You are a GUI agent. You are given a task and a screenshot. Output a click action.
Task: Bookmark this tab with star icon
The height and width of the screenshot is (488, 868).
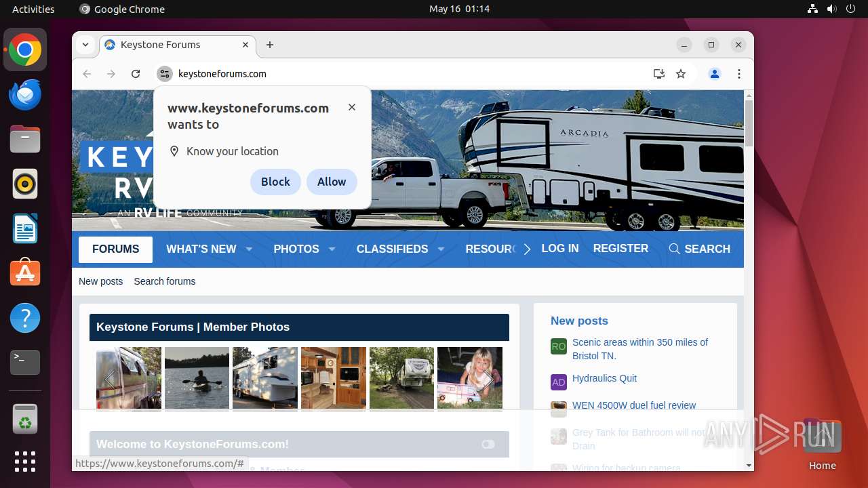(x=681, y=74)
